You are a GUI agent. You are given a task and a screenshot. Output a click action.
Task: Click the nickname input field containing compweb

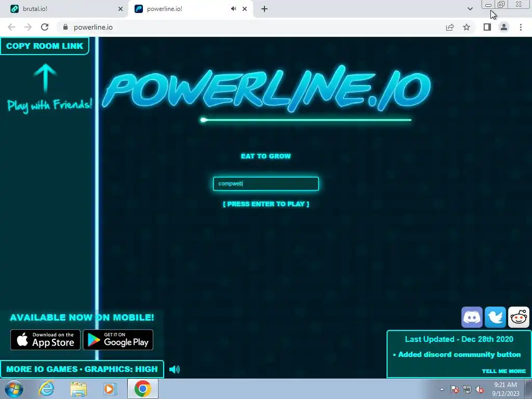[x=266, y=183]
